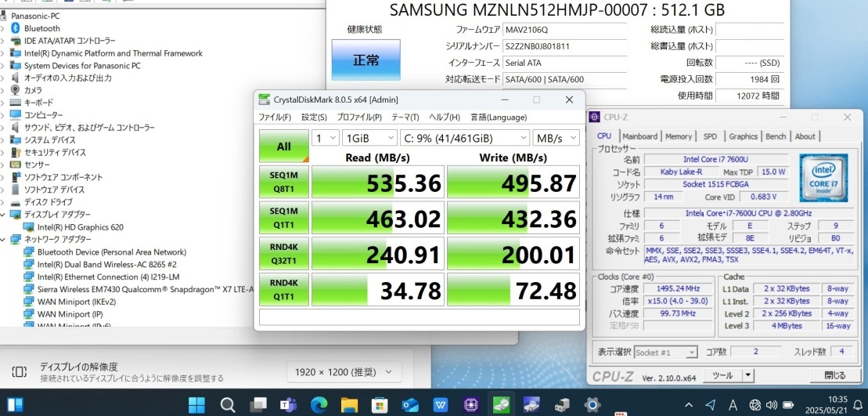Launch Microsoft Teams from the taskbar
Screen dimensions: 868x416
[x=288, y=404]
